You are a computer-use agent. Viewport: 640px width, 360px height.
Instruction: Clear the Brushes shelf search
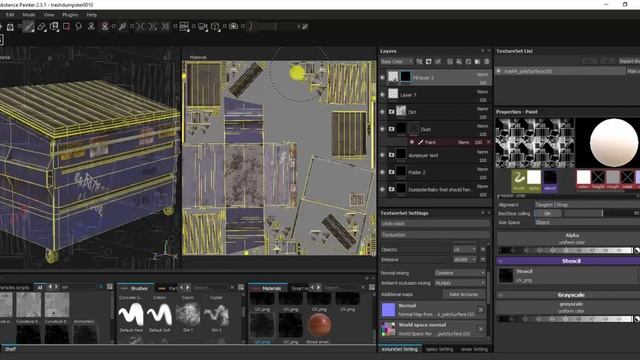pos(232,287)
